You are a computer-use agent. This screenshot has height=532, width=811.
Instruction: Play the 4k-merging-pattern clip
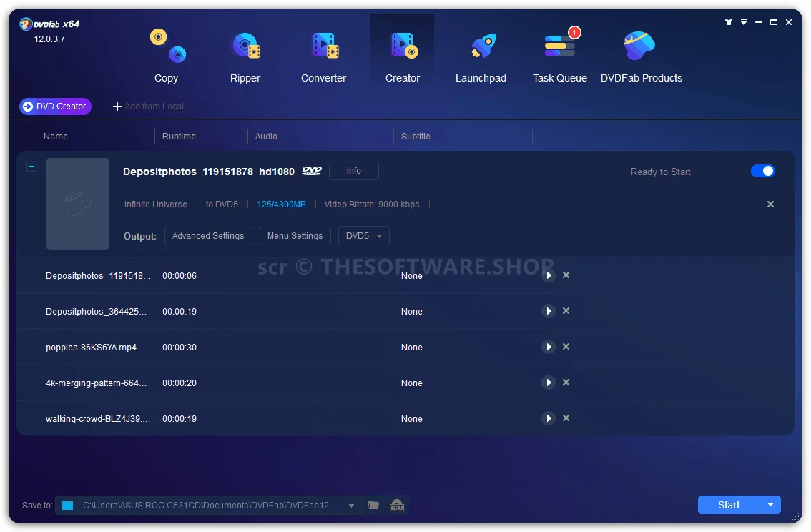tap(549, 383)
